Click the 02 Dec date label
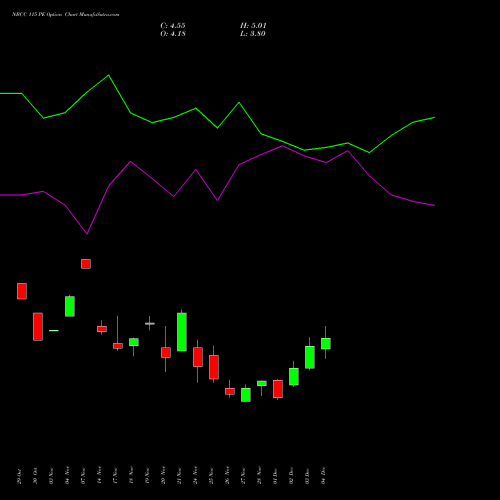The image size is (500, 500). click(x=291, y=476)
